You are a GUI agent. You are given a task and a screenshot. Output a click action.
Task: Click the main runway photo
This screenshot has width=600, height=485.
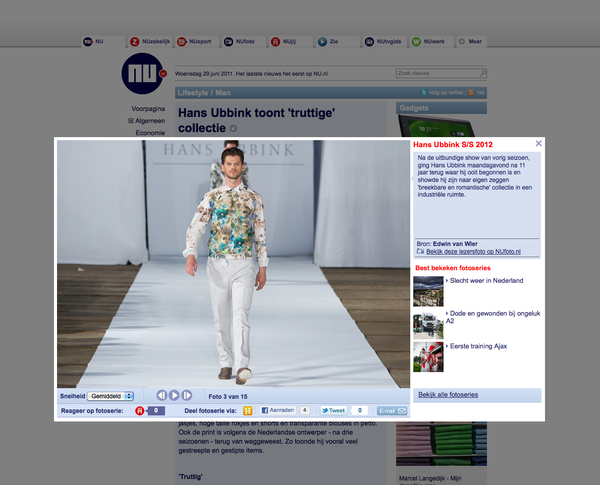[233, 264]
